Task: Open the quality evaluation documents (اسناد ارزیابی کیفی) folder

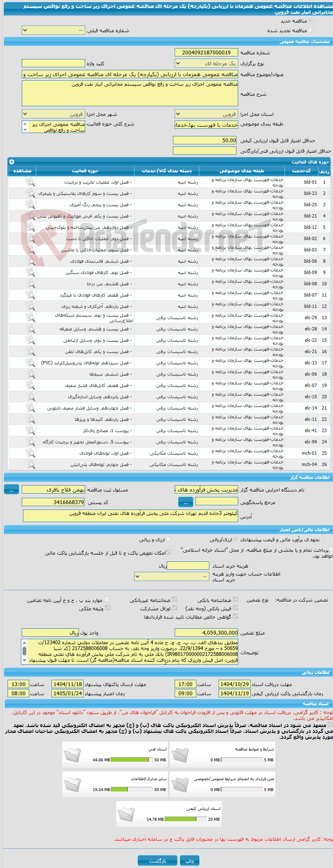Action: 126,814
